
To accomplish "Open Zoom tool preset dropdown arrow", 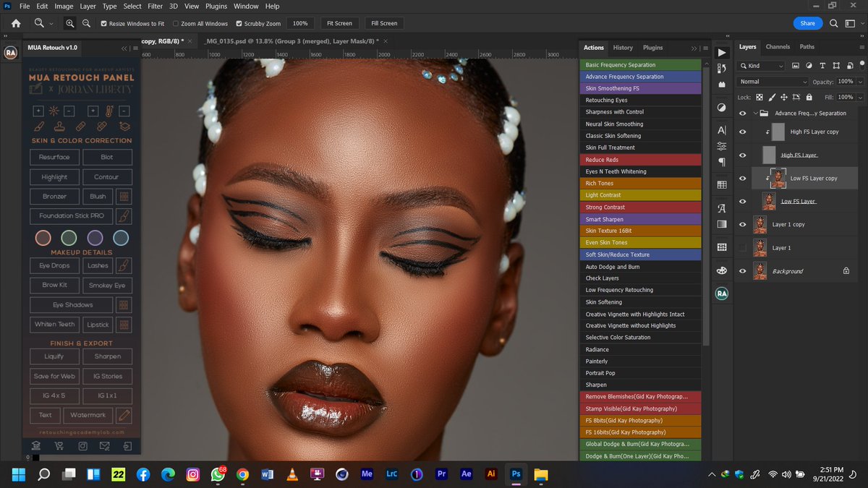I will tap(51, 23).
